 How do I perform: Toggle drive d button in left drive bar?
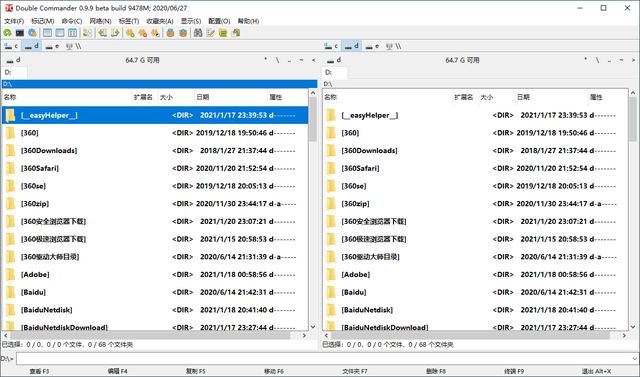[31, 46]
